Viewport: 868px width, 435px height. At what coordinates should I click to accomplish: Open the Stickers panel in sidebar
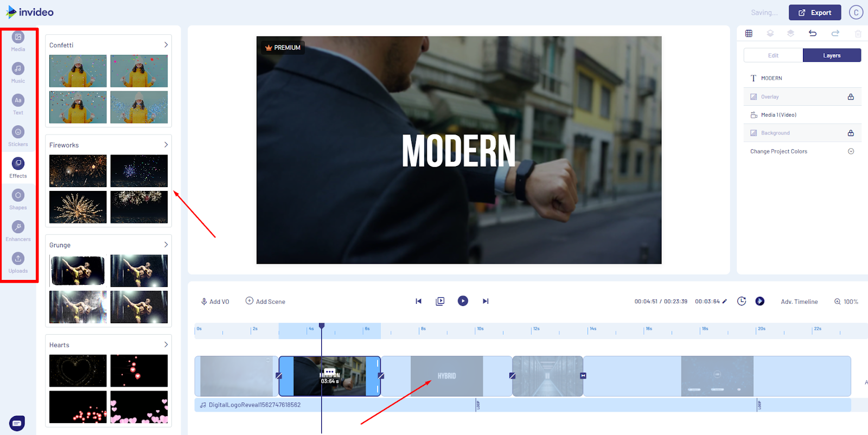point(18,136)
